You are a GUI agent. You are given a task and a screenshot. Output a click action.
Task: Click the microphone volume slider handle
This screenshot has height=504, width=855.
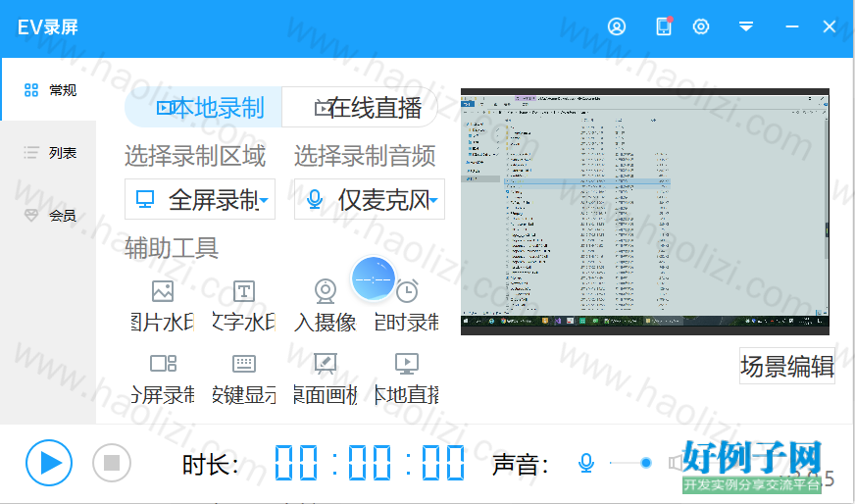[646, 463]
